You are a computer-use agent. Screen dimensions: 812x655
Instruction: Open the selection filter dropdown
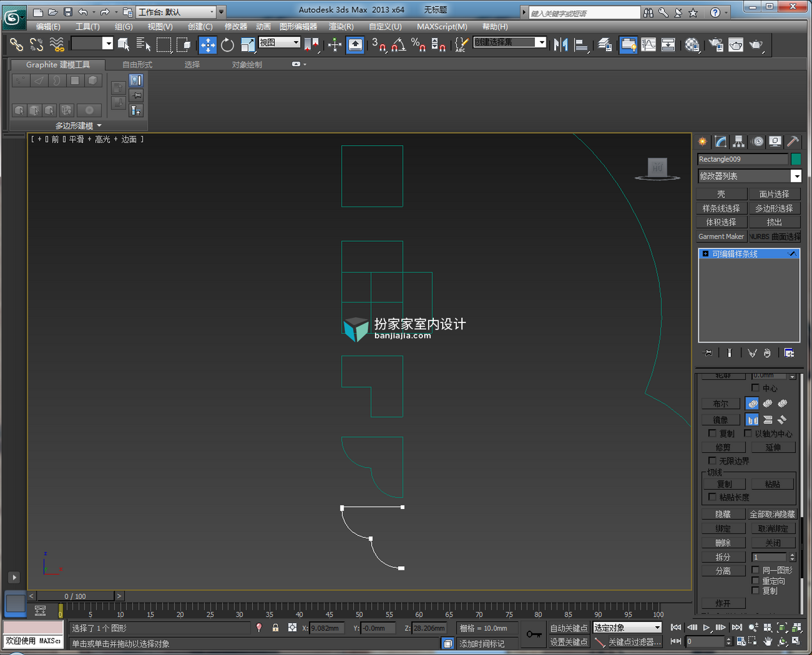pos(92,43)
